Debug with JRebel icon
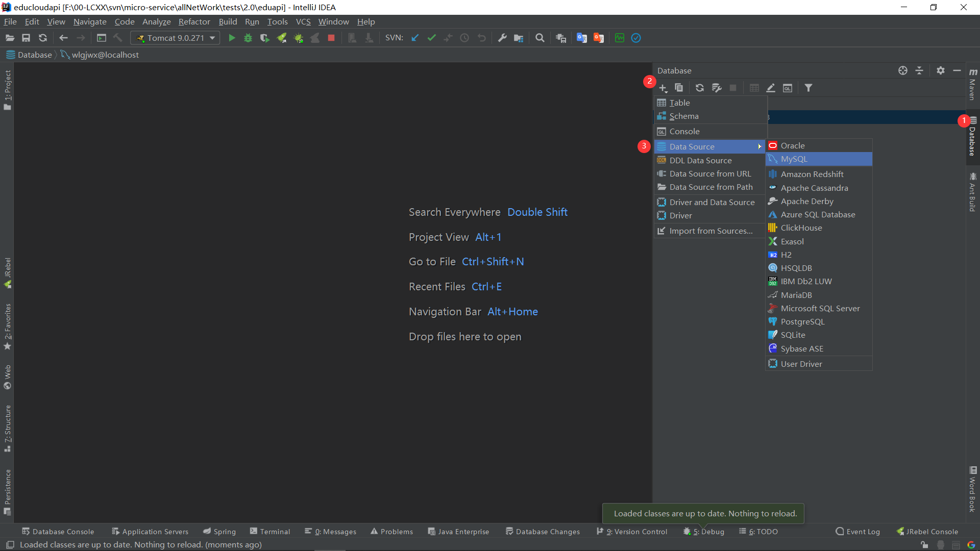 pos(298,38)
